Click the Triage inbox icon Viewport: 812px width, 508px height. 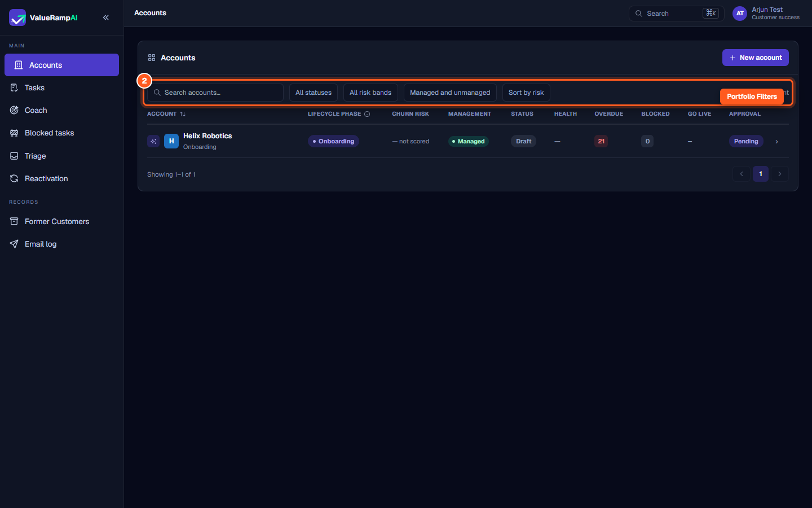click(14, 156)
